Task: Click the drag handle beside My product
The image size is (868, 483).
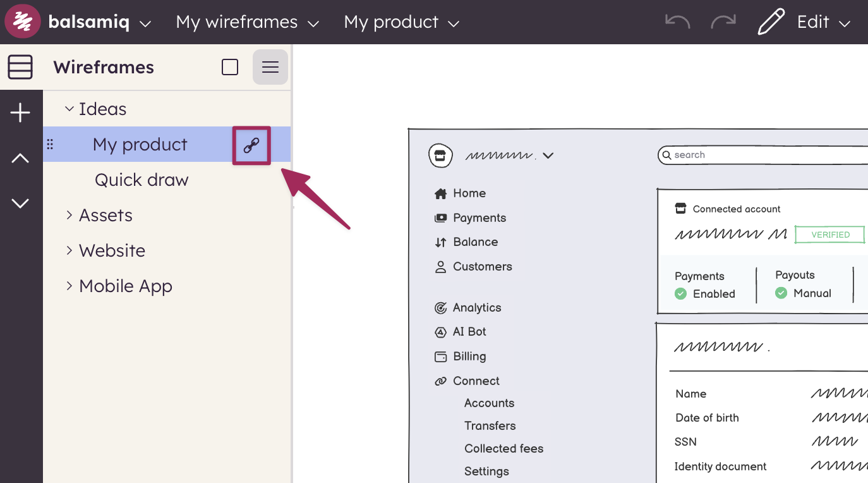Action: 51,145
